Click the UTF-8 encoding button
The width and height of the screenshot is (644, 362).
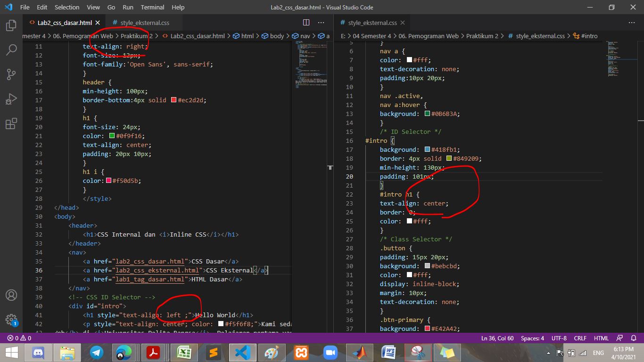pyautogui.click(x=559, y=338)
